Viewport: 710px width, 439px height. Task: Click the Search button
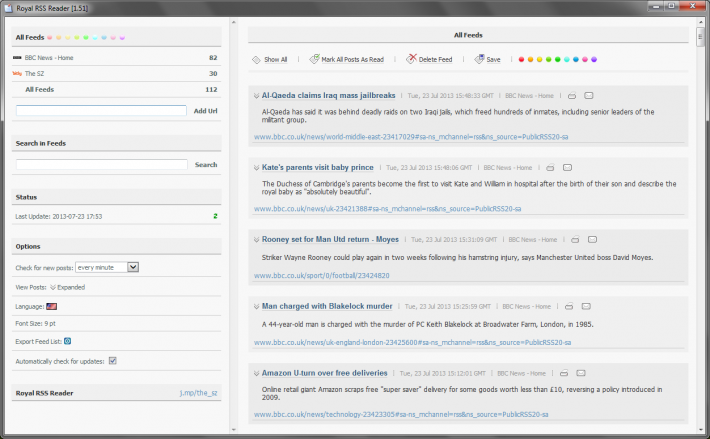click(206, 165)
